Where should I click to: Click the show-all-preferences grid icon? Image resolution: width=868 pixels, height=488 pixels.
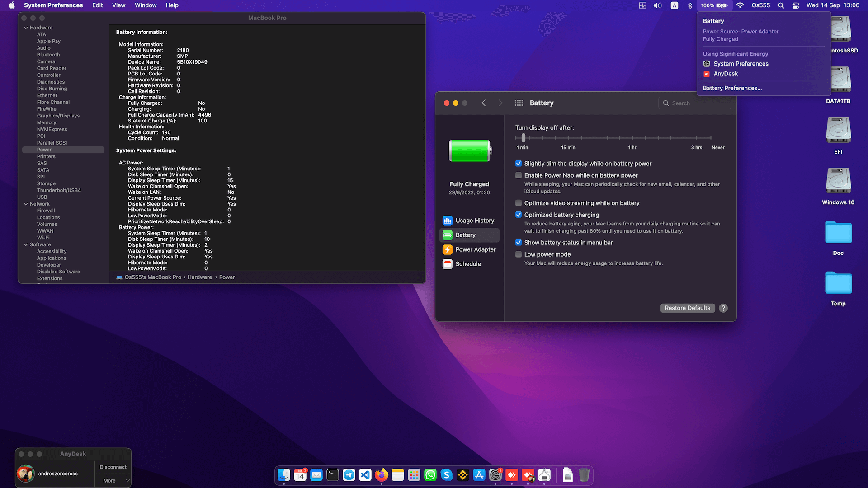[x=519, y=103]
